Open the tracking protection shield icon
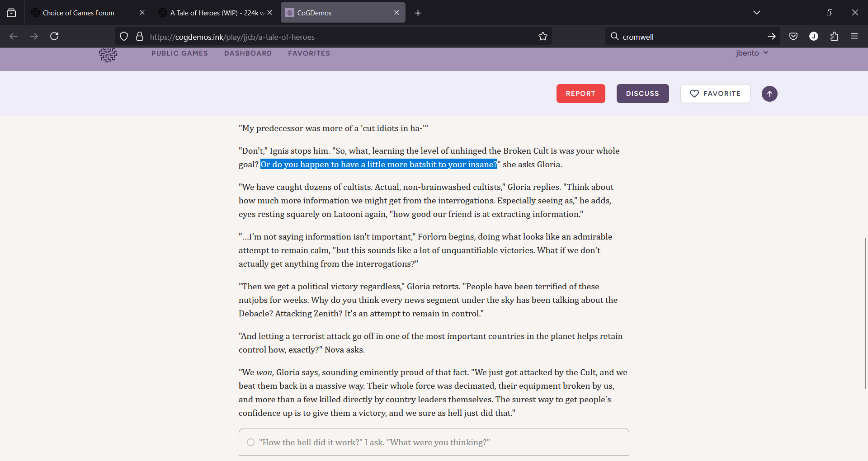 [124, 37]
